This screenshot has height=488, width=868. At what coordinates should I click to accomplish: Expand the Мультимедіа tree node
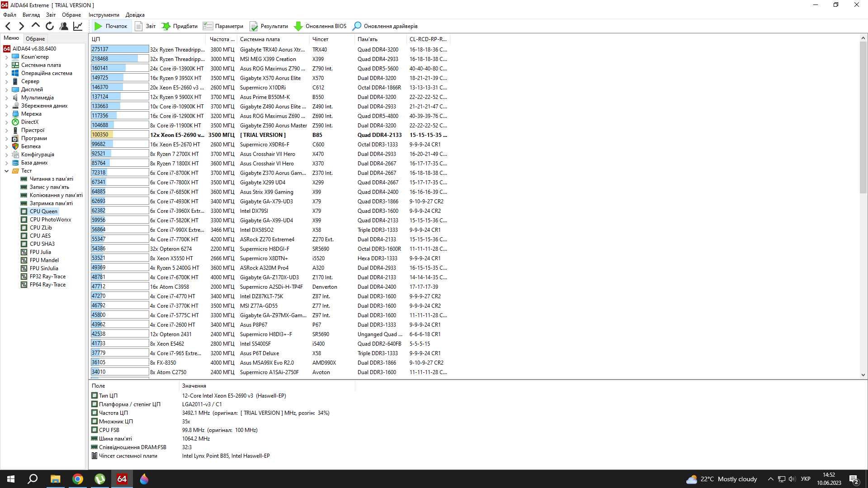pyautogui.click(x=6, y=98)
